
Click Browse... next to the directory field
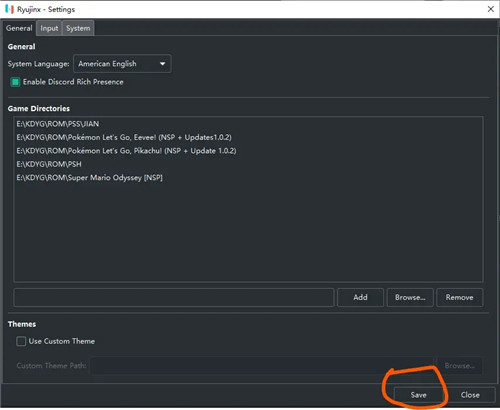(x=410, y=297)
